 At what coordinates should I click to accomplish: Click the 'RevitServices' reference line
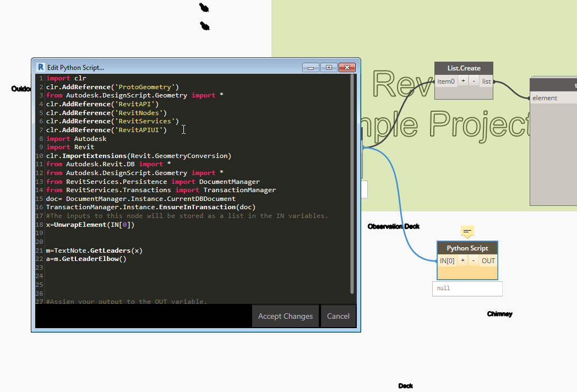(112, 121)
